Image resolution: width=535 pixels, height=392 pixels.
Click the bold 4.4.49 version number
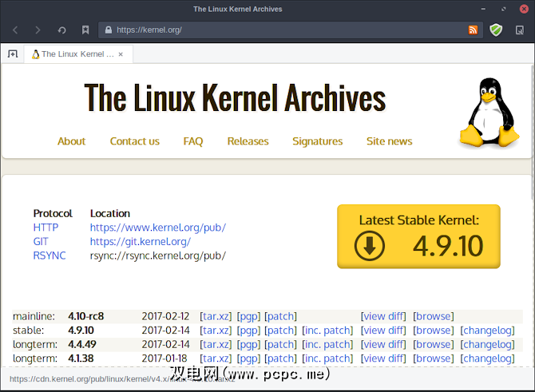click(x=82, y=344)
